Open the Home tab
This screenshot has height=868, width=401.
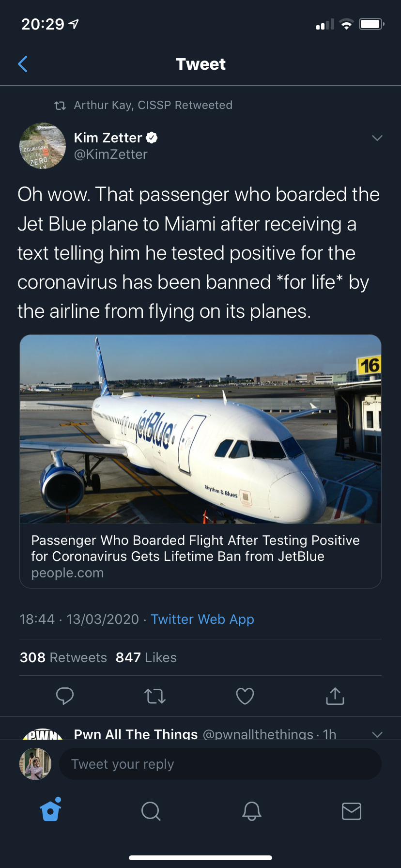pyautogui.click(x=51, y=810)
